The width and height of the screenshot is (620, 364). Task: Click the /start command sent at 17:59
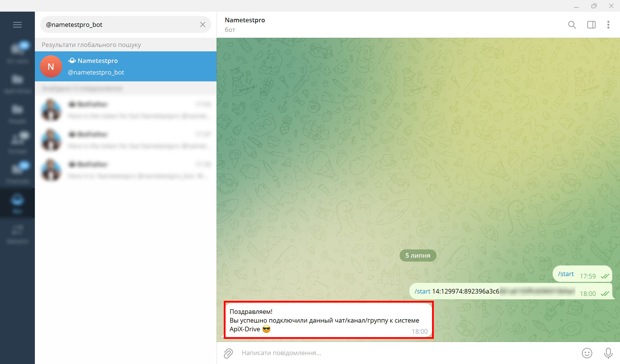click(566, 274)
